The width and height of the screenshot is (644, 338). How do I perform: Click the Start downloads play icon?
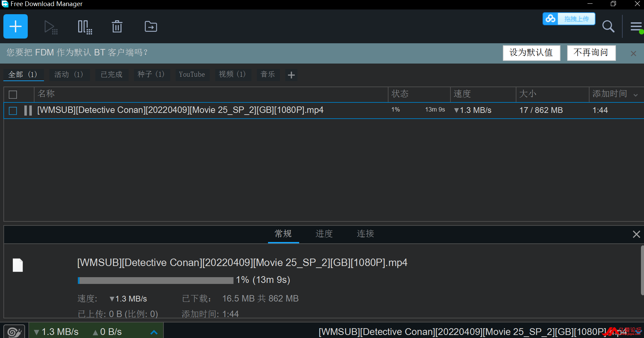51,27
